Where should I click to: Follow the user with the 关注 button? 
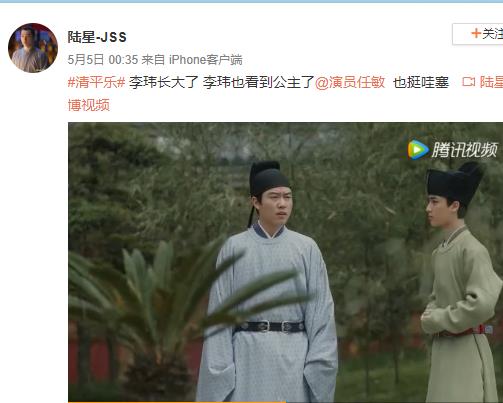[478, 34]
